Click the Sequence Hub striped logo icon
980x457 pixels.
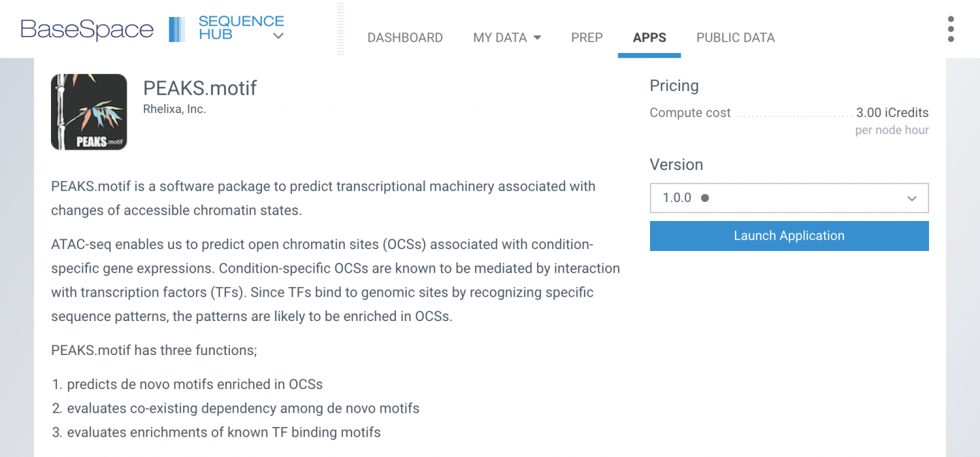[x=176, y=29]
